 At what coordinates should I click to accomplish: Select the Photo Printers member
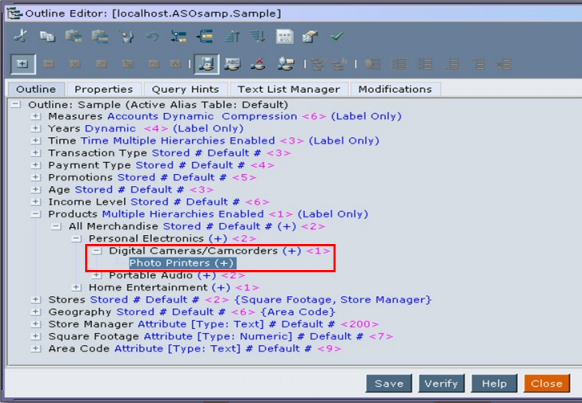[182, 263]
